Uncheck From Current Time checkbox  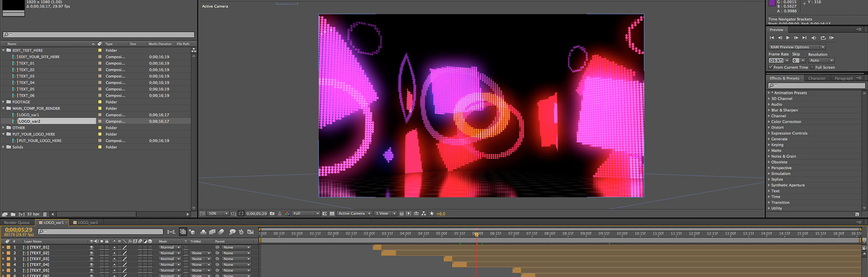[x=771, y=67]
